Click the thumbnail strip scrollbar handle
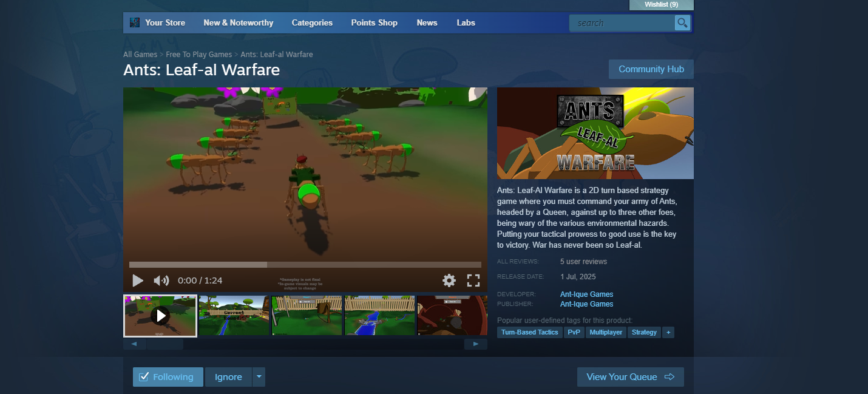The image size is (868, 394). (x=165, y=344)
